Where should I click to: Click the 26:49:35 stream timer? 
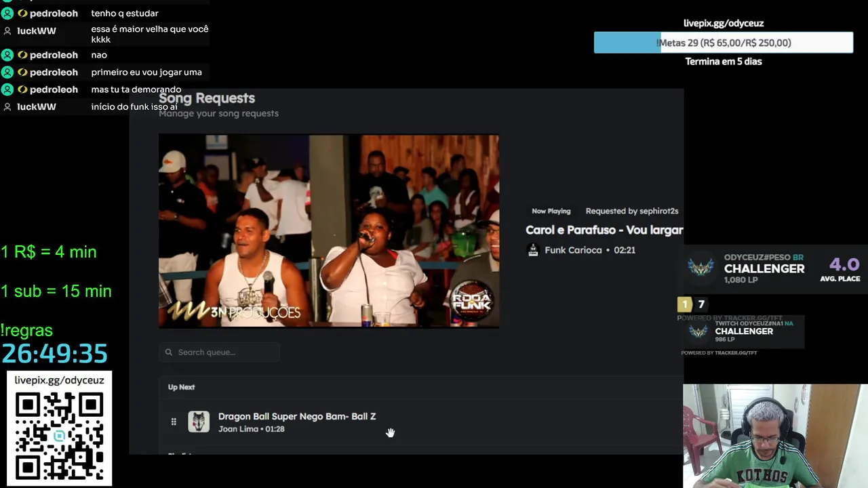tap(55, 354)
